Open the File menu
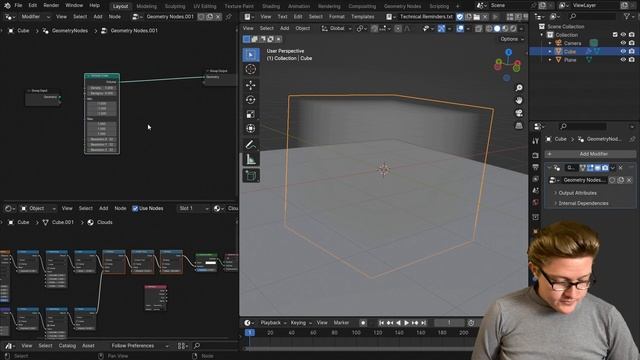The height and width of the screenshot is (360, 640). pyautogui.click(x=18, y=5)
